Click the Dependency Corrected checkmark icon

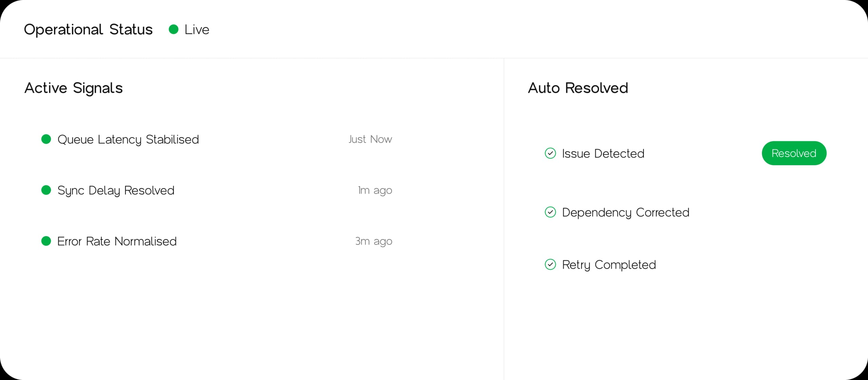coord(550,212)
